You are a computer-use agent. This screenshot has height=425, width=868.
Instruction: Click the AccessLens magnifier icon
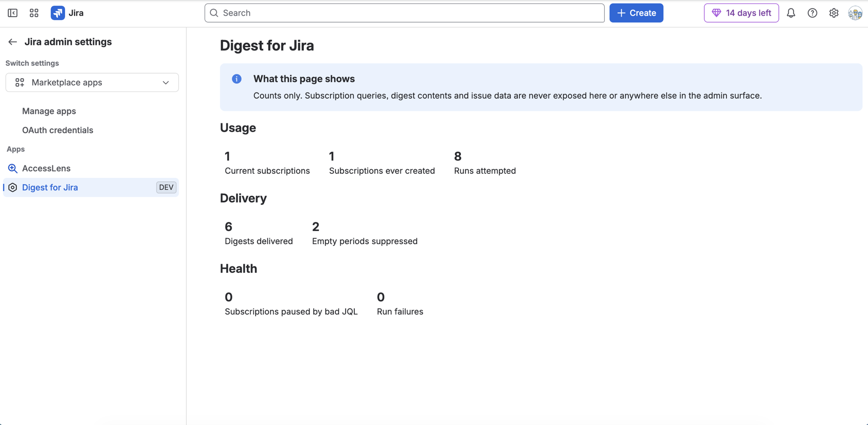[x=13, y=169]
